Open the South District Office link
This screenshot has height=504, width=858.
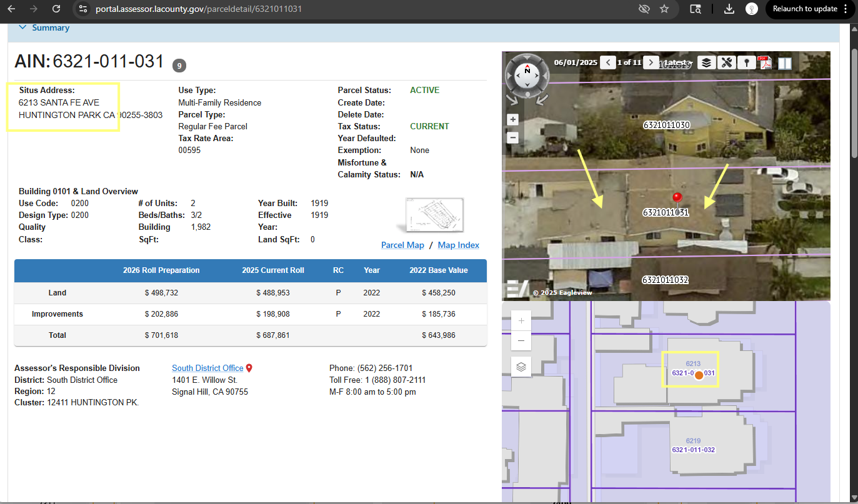tap(207, 368)
